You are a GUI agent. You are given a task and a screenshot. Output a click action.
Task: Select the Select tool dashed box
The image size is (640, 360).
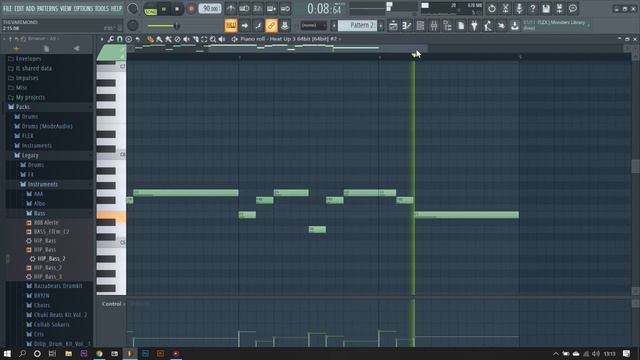[x=204, y=39]
